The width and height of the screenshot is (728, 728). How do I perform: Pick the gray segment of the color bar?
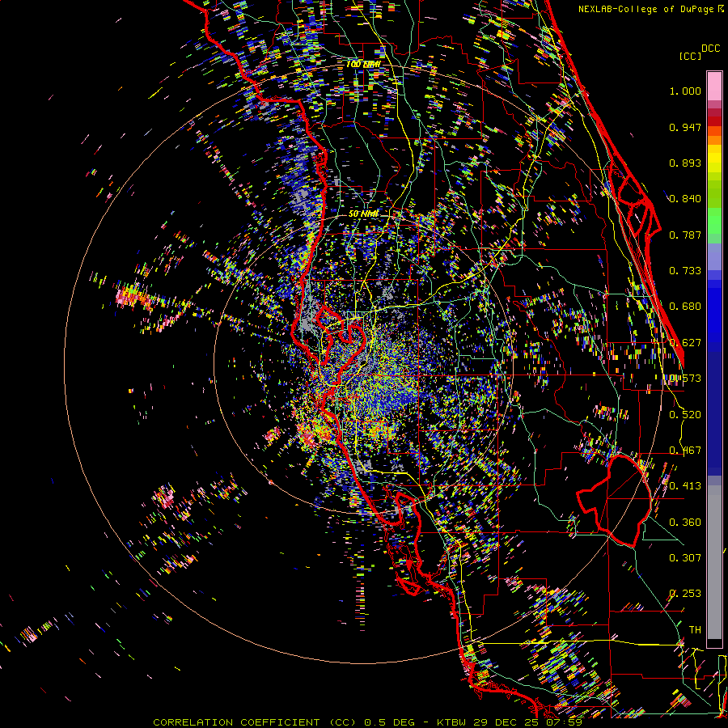(714, 562)
